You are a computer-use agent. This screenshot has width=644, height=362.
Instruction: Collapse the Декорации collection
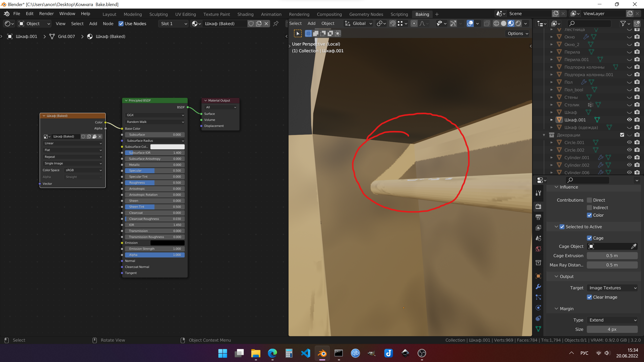[x=544, y=135]
